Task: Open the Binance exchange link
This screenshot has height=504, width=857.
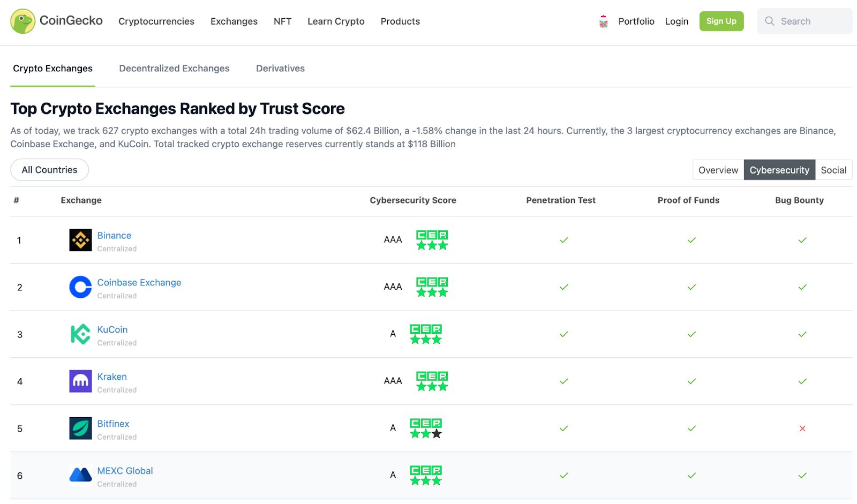Action: pyautogui.click(x=114, y=236)
